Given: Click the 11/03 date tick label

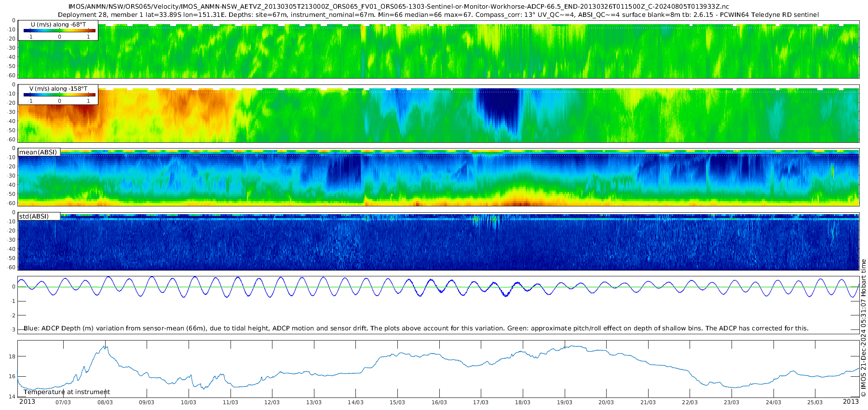Looking at the screenshot, I should (x=231, y=402).
